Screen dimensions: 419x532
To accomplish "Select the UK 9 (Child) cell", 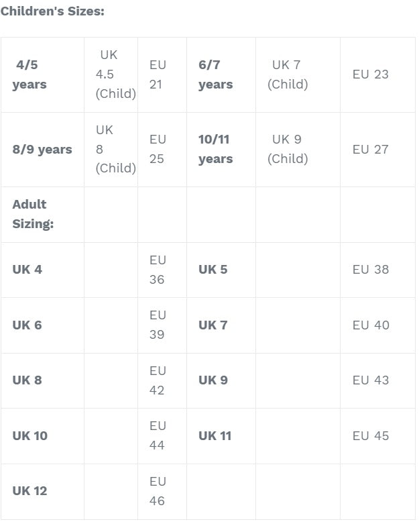I will (298, 150).
